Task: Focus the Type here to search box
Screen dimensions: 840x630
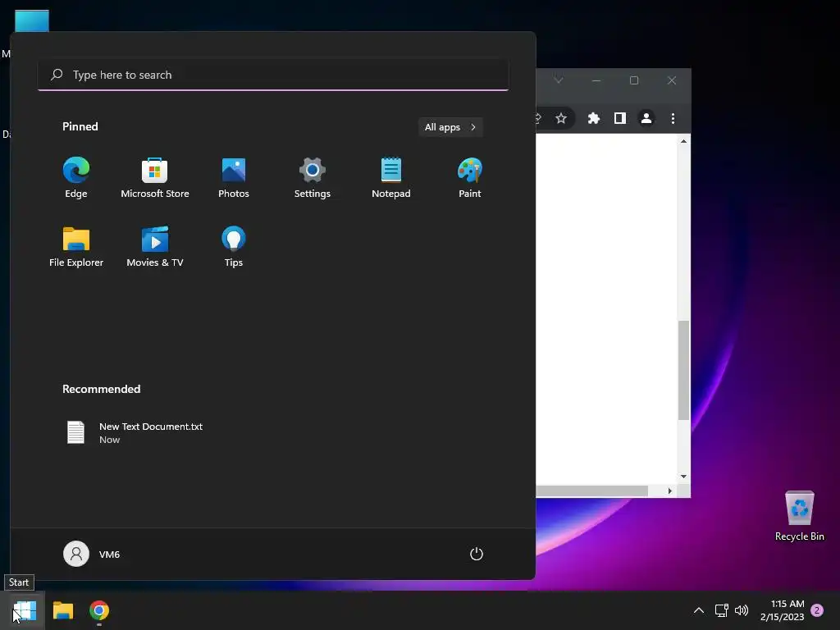Action: [x=273, y=75]
